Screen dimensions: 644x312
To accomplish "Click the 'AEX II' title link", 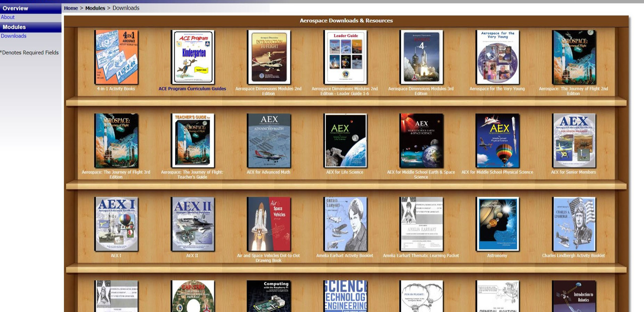I will click(x=192, y=256).
